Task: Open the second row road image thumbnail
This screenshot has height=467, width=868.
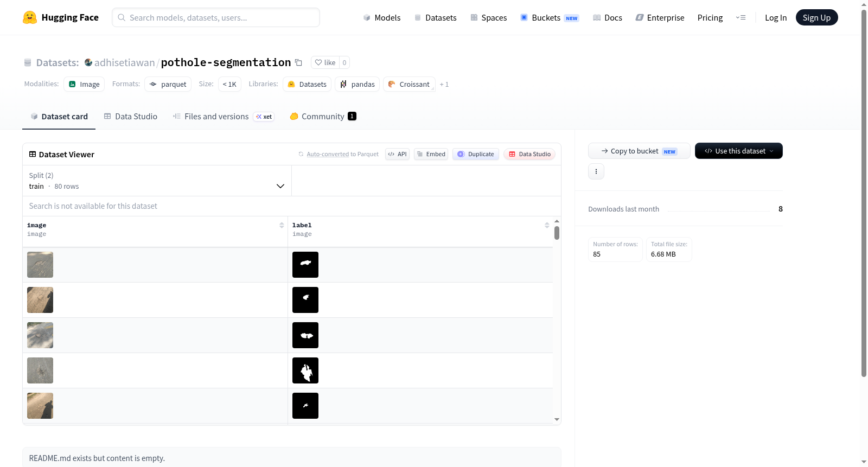Action: pos(40,300)
